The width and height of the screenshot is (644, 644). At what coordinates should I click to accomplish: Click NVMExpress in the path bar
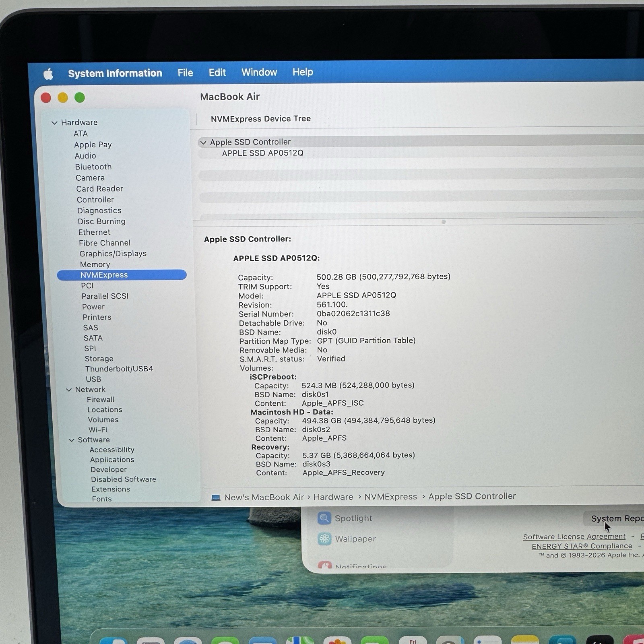pyautogui.click(x=390, y=497)
